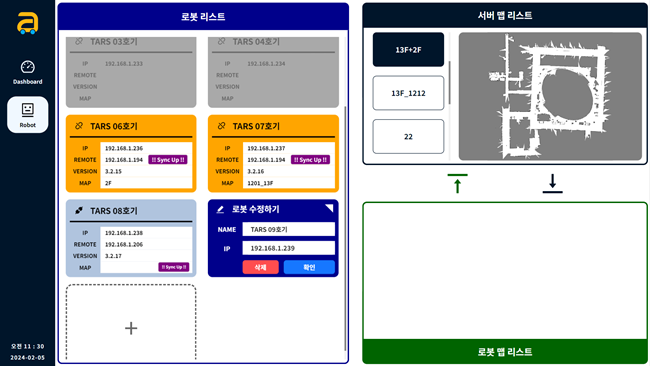Click the version value 3.2.16
The image size is (650, 366).
(255, 171)
